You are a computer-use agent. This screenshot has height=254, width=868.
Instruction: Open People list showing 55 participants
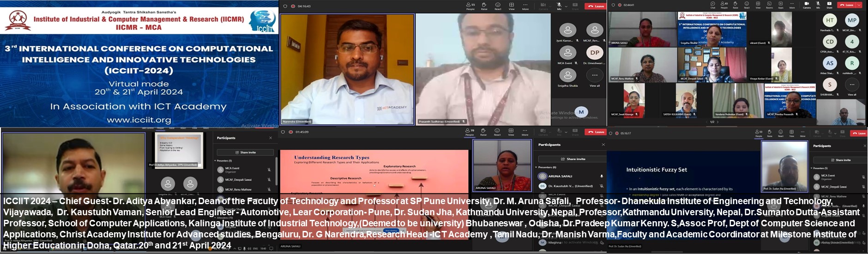click(x=470, y=6)
